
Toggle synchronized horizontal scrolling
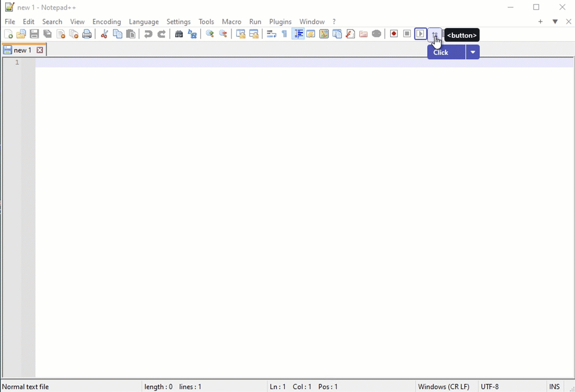click(x=254, y=34)
